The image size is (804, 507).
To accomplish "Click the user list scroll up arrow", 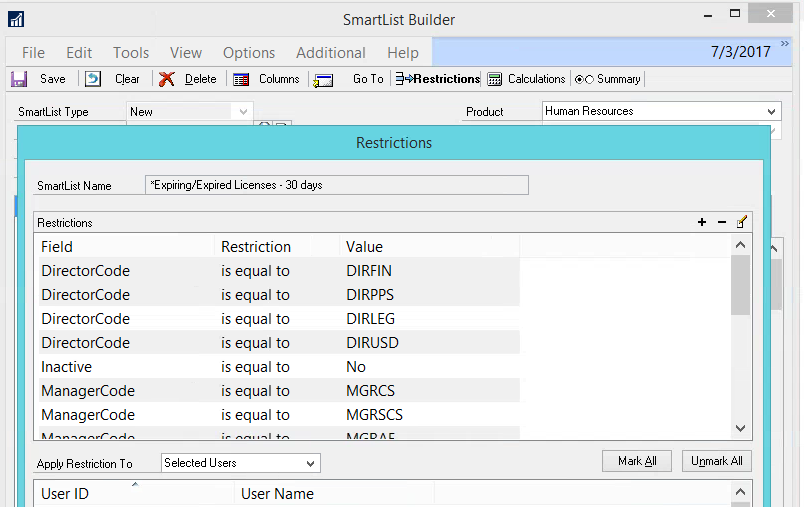I will pos(740,492).
